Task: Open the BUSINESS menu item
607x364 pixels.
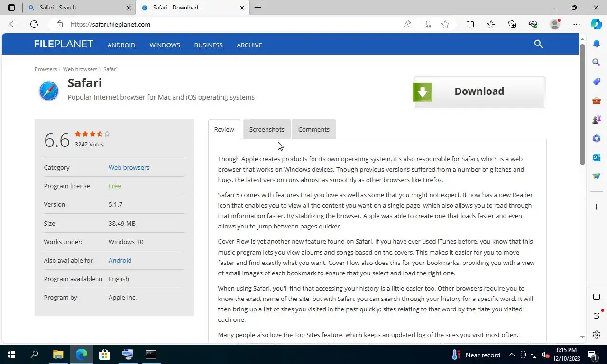Action: 208,45
